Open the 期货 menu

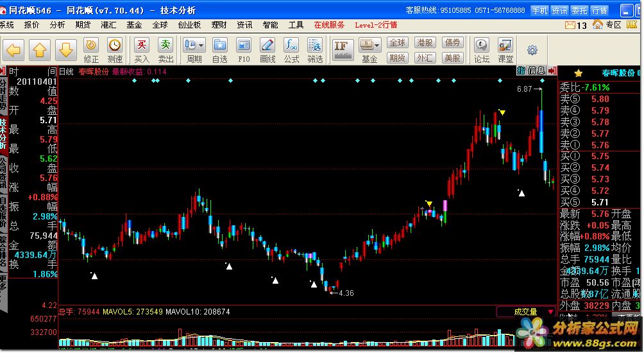click(x=83, y=25)
